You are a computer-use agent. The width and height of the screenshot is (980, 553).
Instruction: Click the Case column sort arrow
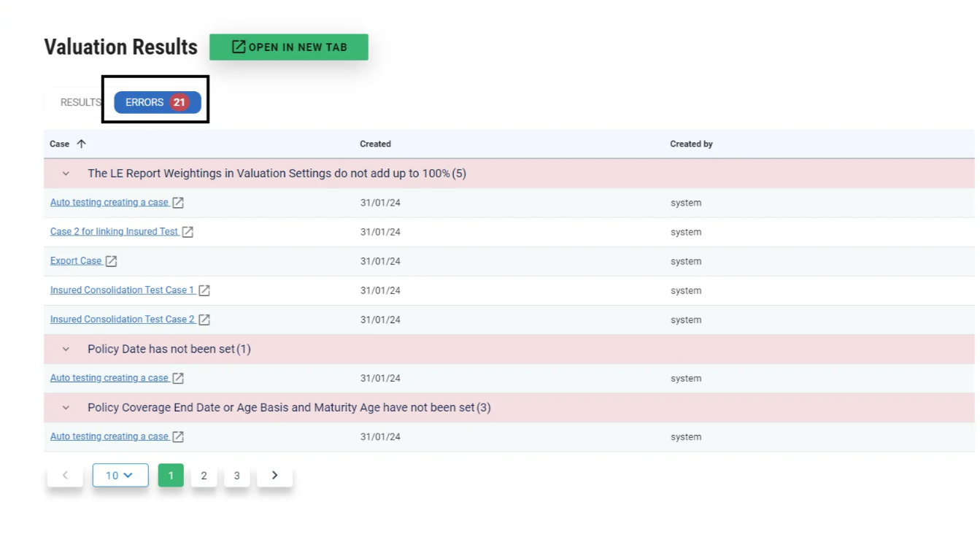click(81, 144)
